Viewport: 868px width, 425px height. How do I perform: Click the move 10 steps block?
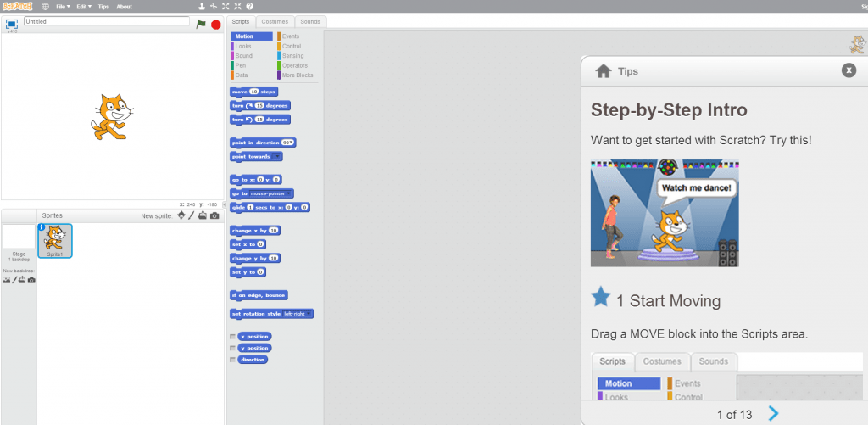point(253,92)
